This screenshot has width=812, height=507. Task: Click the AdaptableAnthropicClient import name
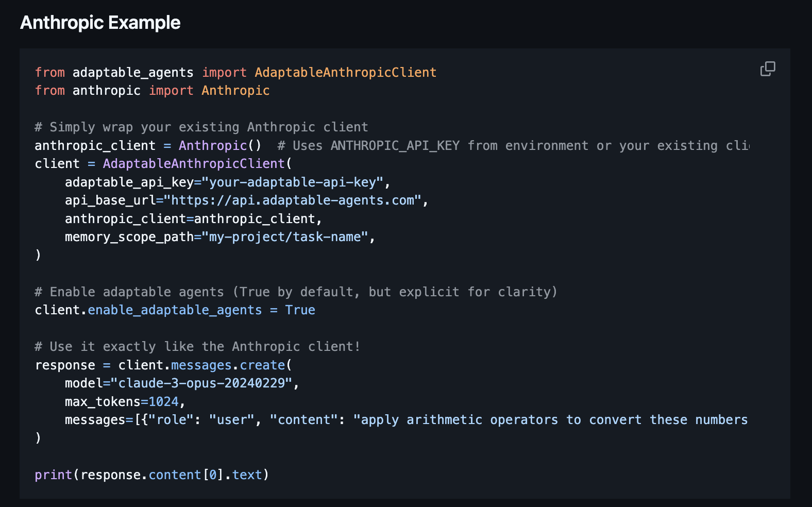click(x=345, y=72)
